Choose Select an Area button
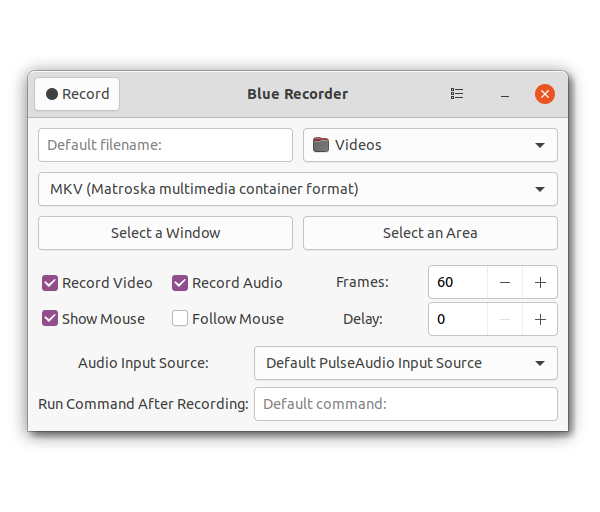This screenshot has height=512, width=600. [x=430, y=233]
